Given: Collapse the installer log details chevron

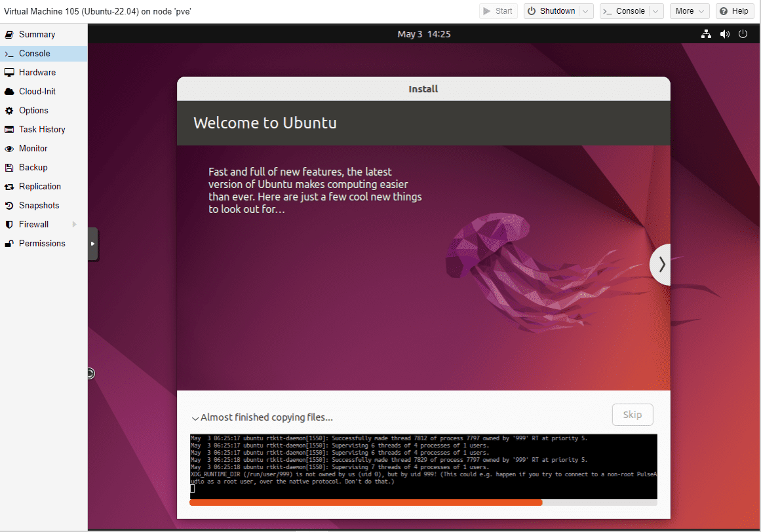Looking at the screenshot, I should [x=195, y=418].
